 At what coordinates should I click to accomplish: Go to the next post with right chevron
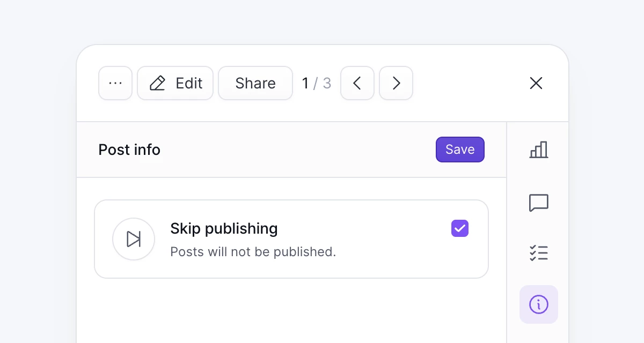click(x=396, y=83)
